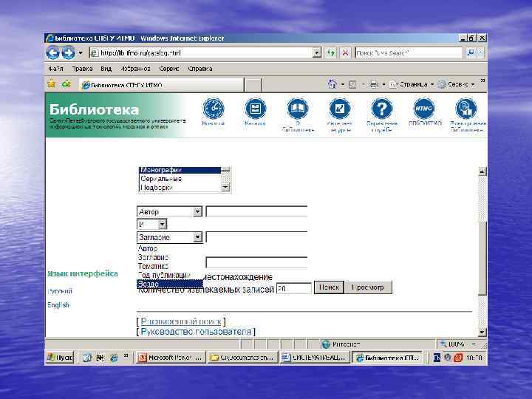Viewport: 532px width, 399px height.
Task: Run the Live Search magnifier button
Action: click(x=471, y=53)
